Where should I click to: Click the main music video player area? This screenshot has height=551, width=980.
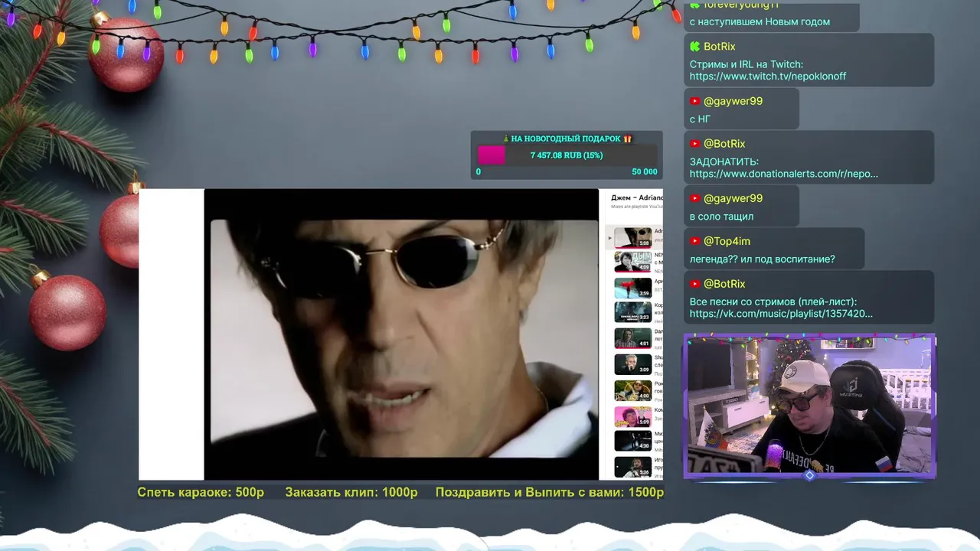pyautogui.click(x=401, y=334)
